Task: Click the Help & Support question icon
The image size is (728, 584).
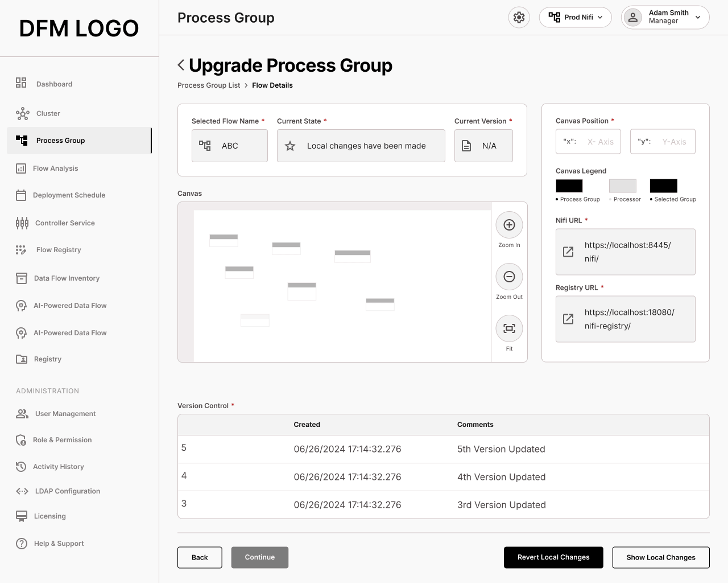Action: click(22, 544)
